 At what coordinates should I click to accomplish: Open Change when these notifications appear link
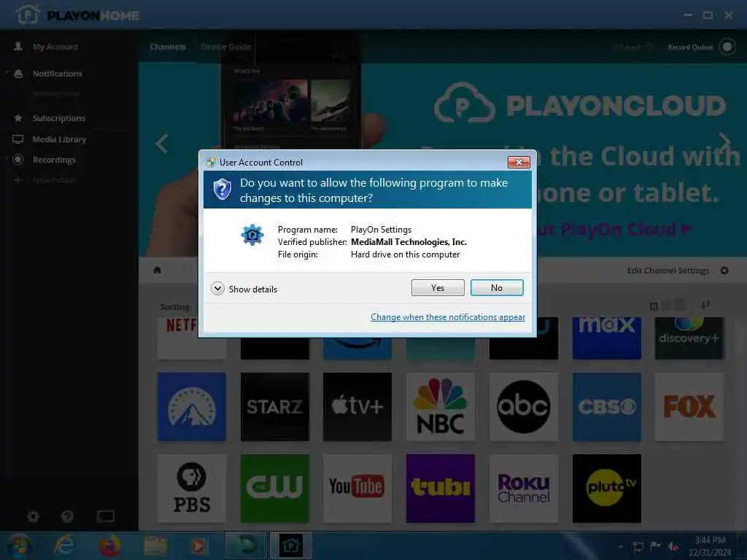tap(447, 317)
